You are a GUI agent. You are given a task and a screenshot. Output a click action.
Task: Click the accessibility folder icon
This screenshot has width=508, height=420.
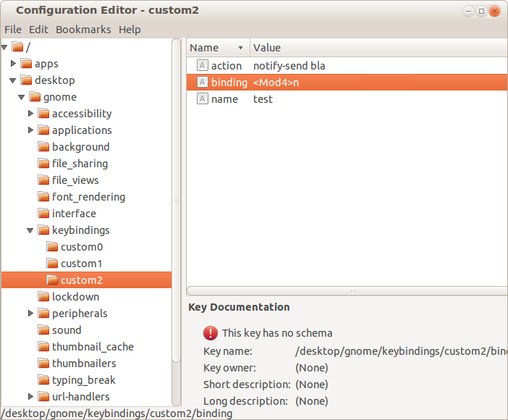[43, 113]
